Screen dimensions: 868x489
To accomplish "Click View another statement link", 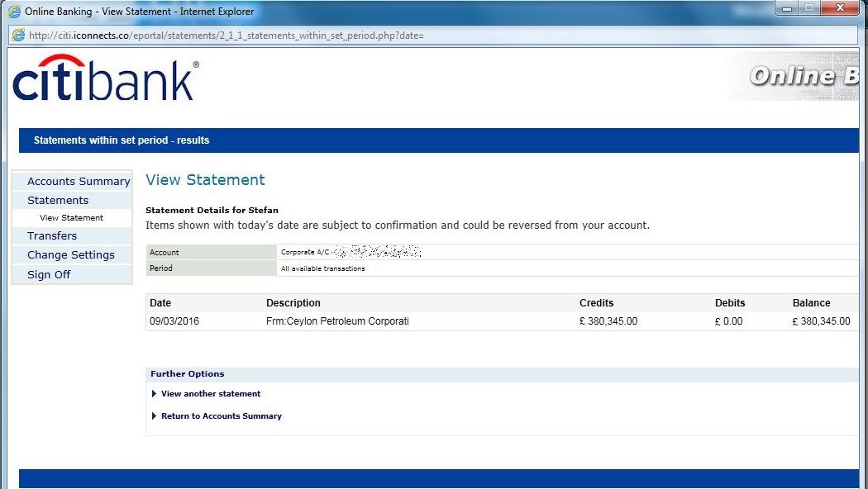I will point(210,394).
